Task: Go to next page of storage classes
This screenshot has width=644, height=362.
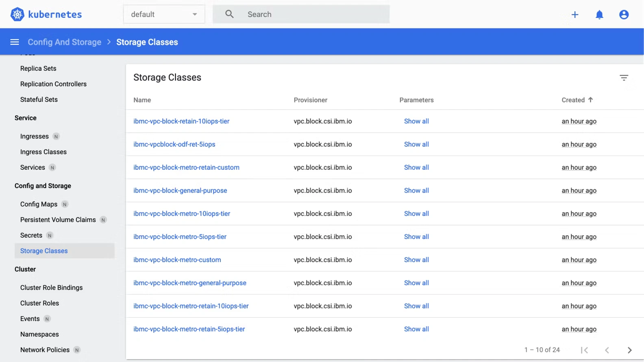Action: (x=629, y=350)
